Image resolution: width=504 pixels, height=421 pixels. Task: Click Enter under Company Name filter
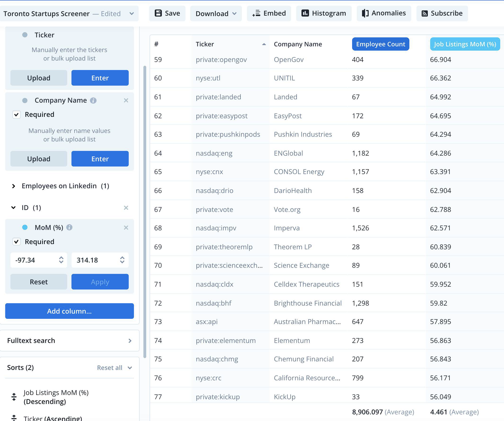point(100,158)
